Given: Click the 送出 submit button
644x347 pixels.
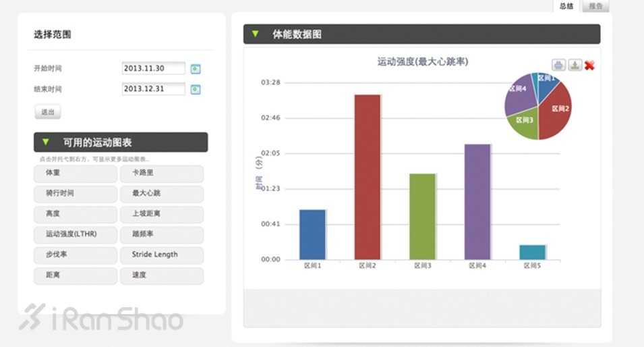Looking at the screenshot, I should (x=47, y=112).
